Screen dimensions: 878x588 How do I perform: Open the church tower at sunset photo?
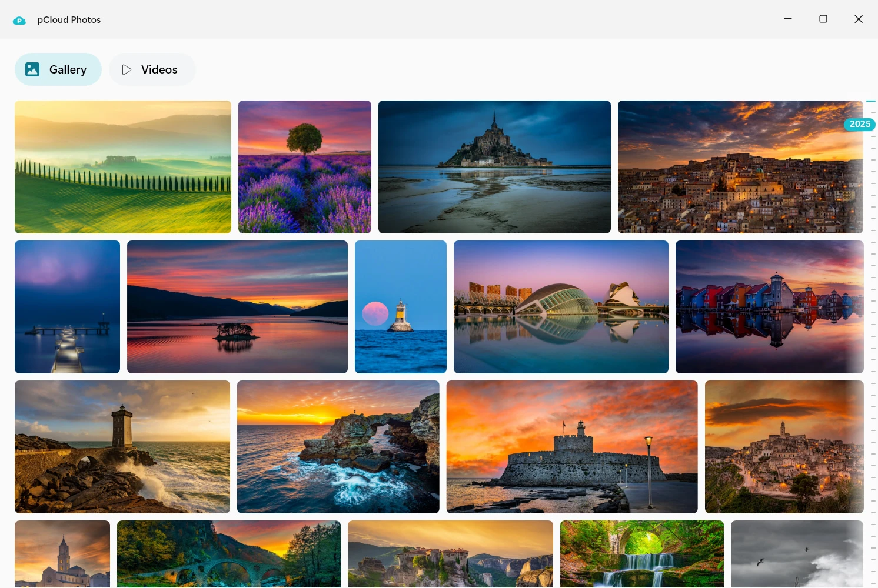(x=62, y=554)
